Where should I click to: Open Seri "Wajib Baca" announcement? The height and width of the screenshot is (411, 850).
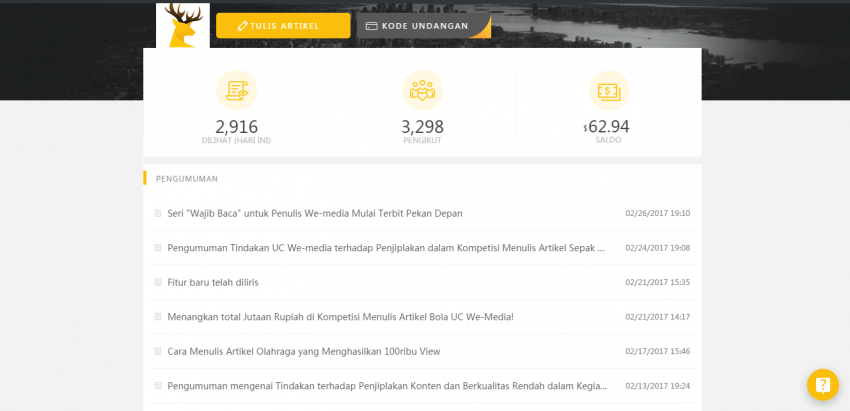(315, 213)
